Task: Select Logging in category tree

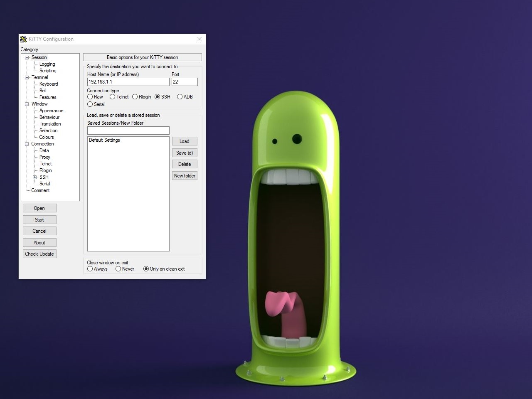Action: [47, 64]
